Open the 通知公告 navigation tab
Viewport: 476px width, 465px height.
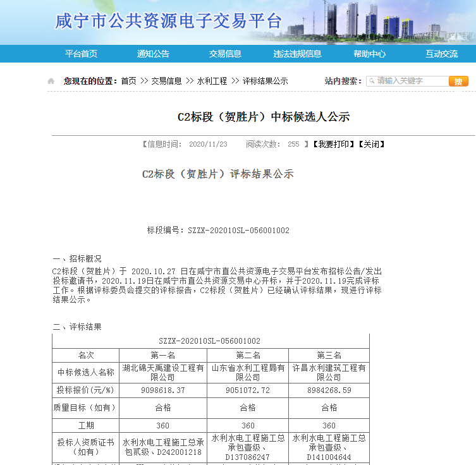click(x=153, y=54)
